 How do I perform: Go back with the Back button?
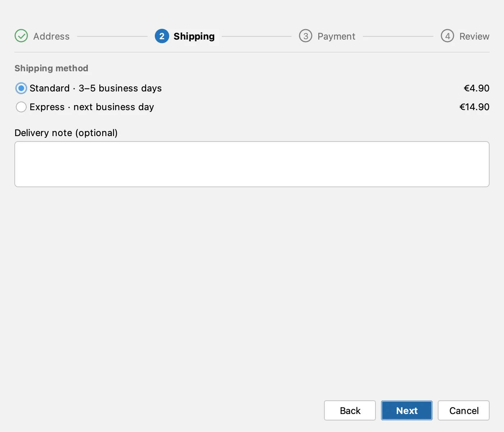(350, 410)
